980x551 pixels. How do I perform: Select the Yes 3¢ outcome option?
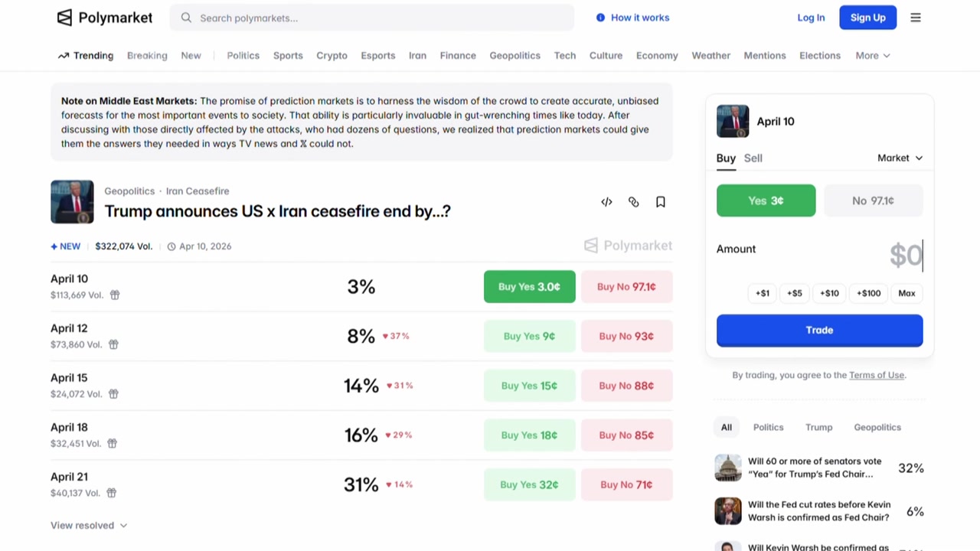(766, 201)
